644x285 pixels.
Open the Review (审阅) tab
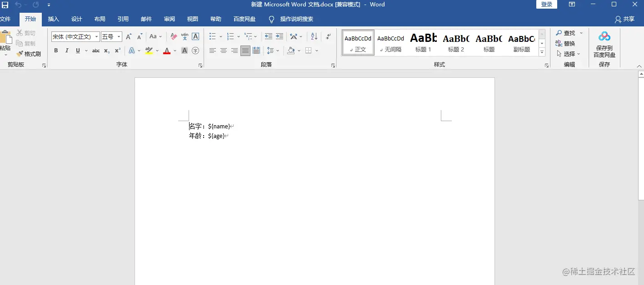click(x=170, y=19)
